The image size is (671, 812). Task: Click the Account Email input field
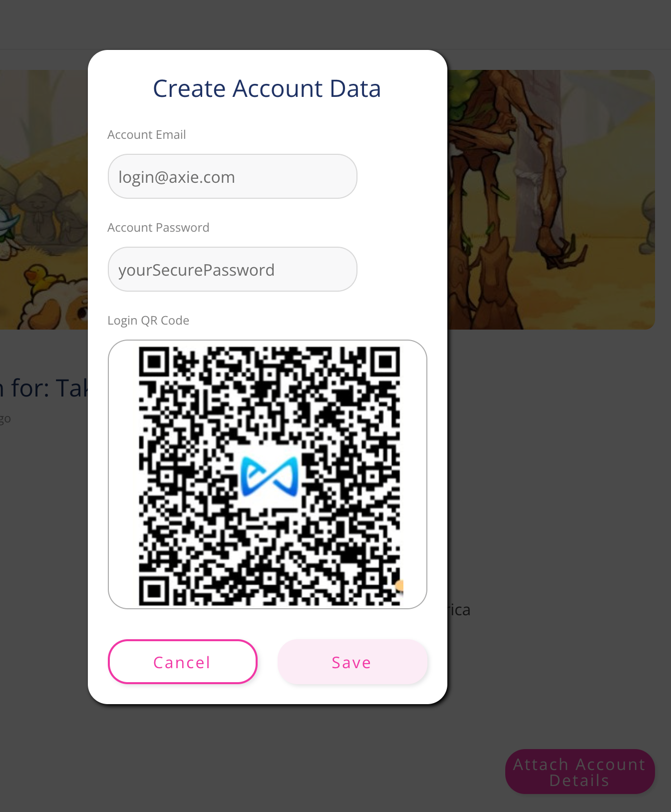(x=232, y=176)
